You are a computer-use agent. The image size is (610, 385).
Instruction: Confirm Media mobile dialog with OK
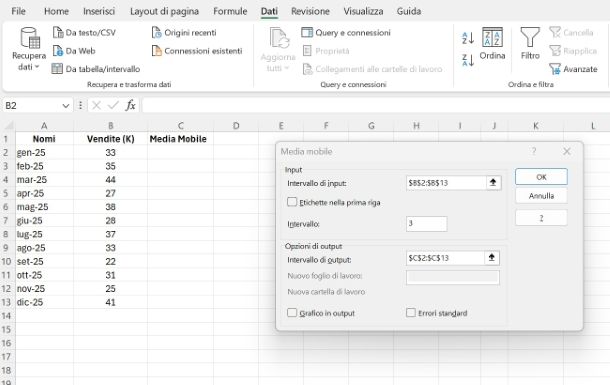point(541,177)
